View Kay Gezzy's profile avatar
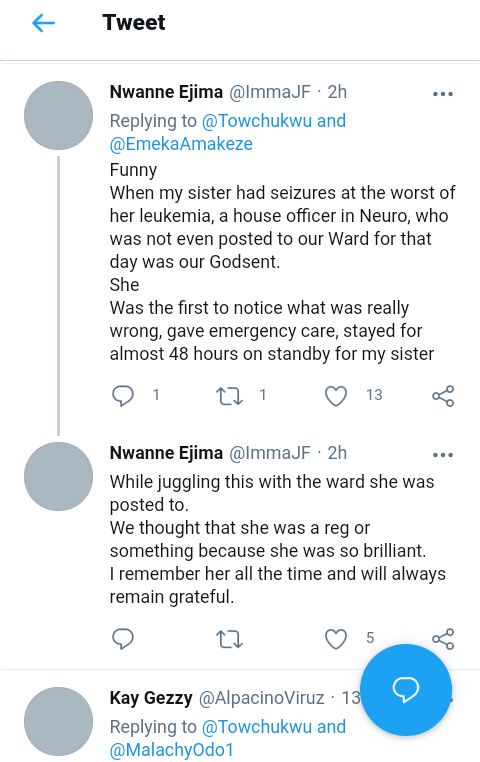The image size is (480, 762). point(58,721)
